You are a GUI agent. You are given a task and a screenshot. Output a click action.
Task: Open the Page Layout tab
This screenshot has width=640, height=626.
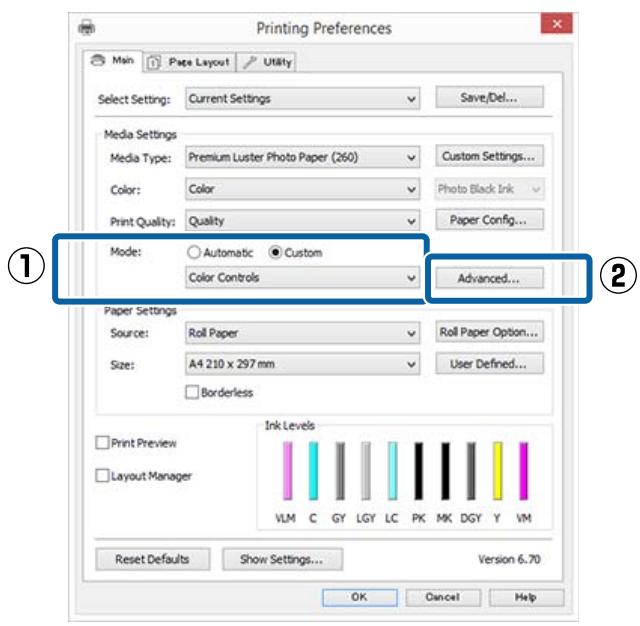coord(189,62)
